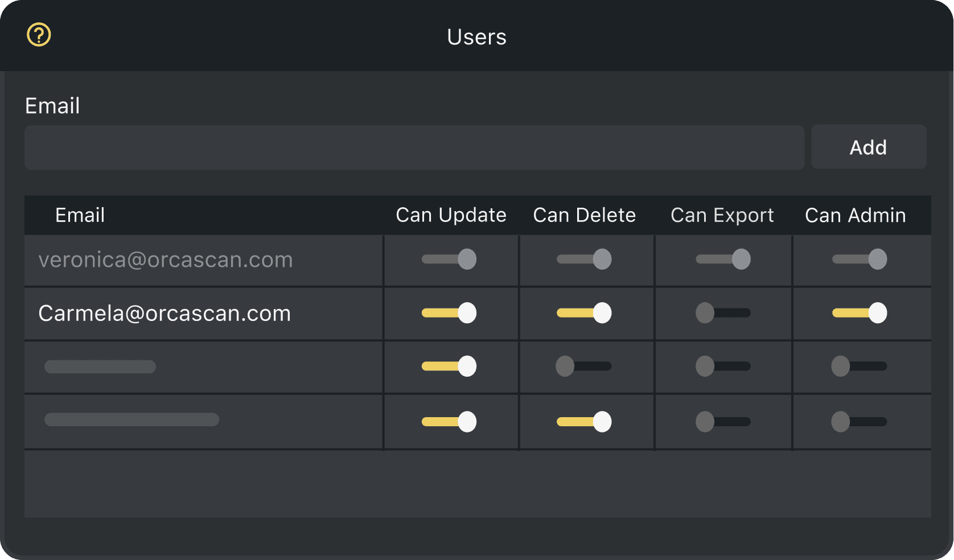Enable Can Export in last user row
Screen dimensions: 954x560
tap(723, 422)
